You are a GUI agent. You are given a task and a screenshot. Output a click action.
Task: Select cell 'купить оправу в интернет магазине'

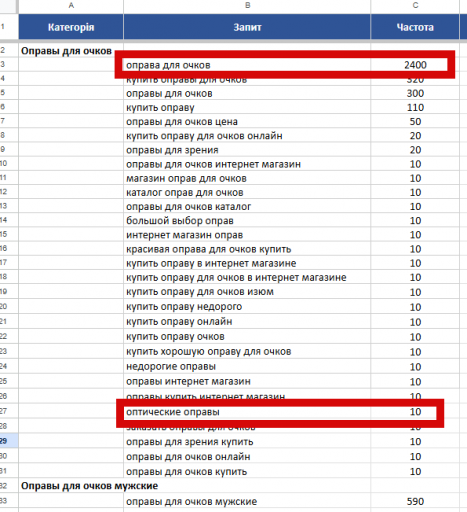(247, 263)
